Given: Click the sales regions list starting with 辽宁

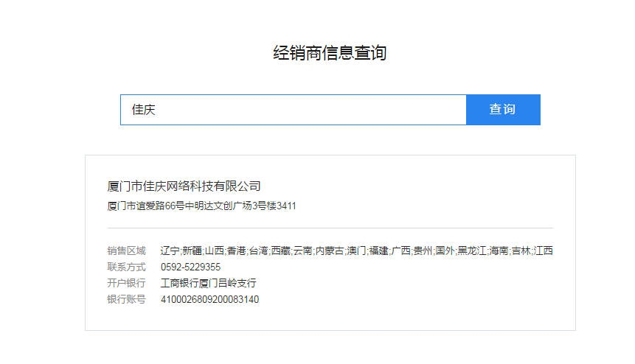Looking at the screenshot, I should pyautogui.click(x=356, y=251).
